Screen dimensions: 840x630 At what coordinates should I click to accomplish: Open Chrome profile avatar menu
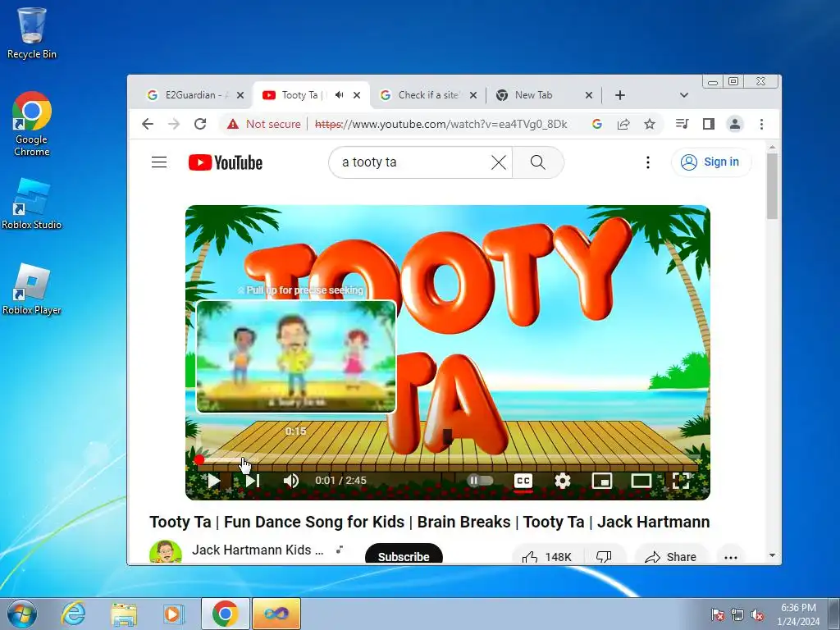coord(735,125)
